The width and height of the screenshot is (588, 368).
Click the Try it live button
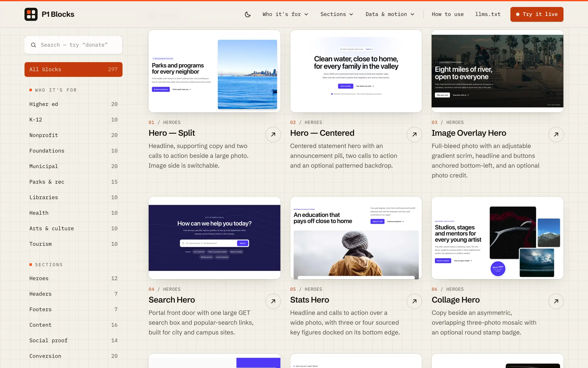(537, 14)
